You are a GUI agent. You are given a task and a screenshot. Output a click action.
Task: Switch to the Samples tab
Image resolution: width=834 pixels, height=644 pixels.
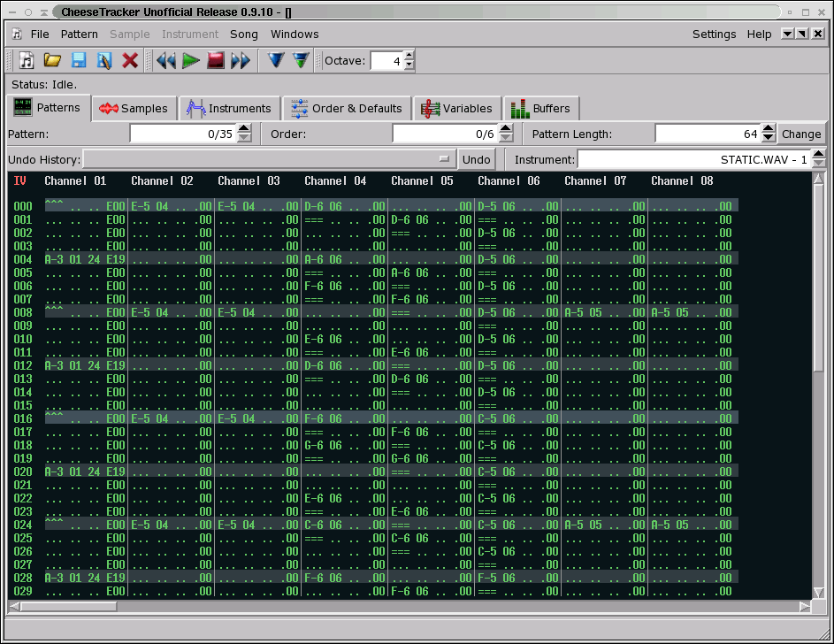pyautogui.click(x=134, y=109)
